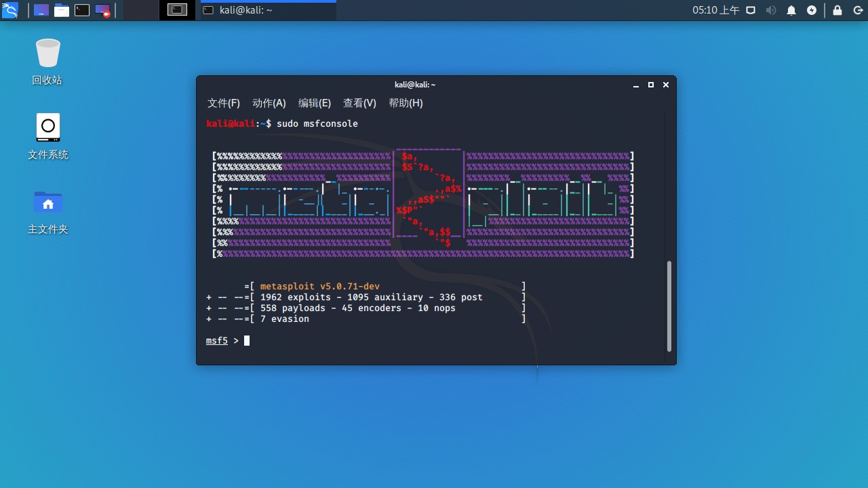Open the screen recorder panel launcher
The image size is (868, 488).
tap(102, 10)
